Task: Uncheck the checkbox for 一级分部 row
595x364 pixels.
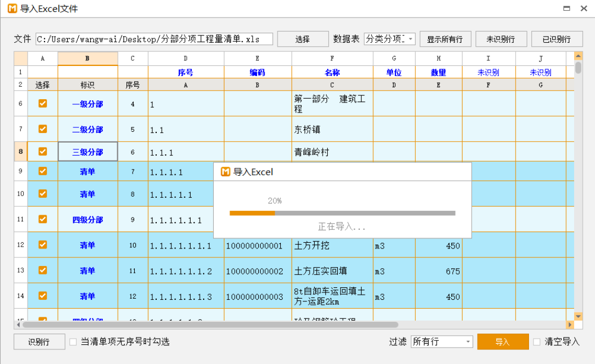Action: tap(42, 104)
